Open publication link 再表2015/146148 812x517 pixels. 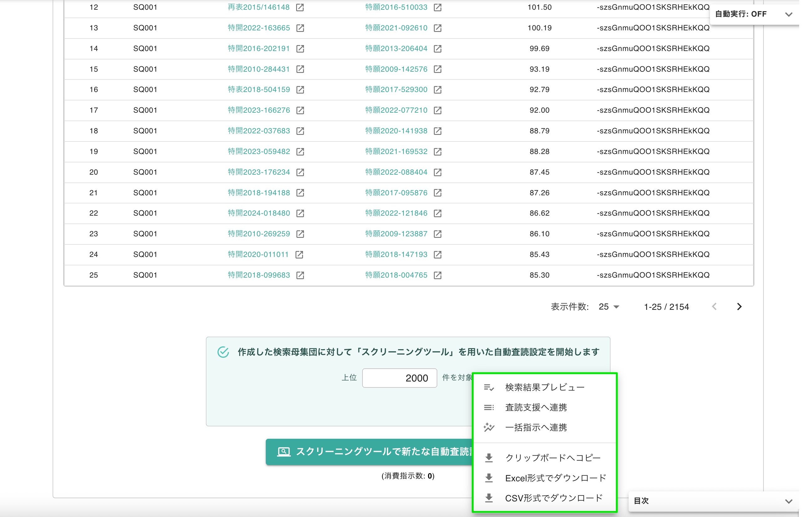tap(258, 8)
